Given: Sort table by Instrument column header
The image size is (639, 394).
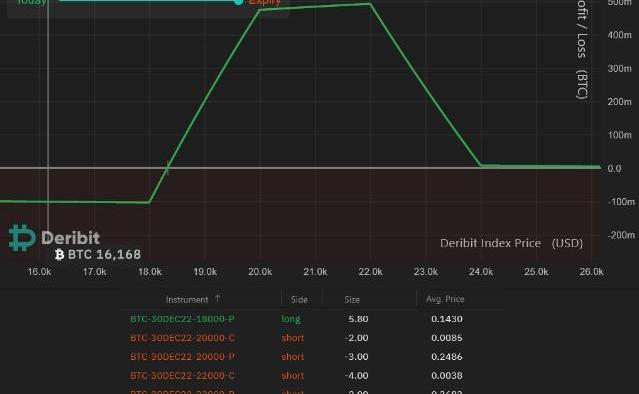Looking at the screenshot, I should [x=187, y=299].
